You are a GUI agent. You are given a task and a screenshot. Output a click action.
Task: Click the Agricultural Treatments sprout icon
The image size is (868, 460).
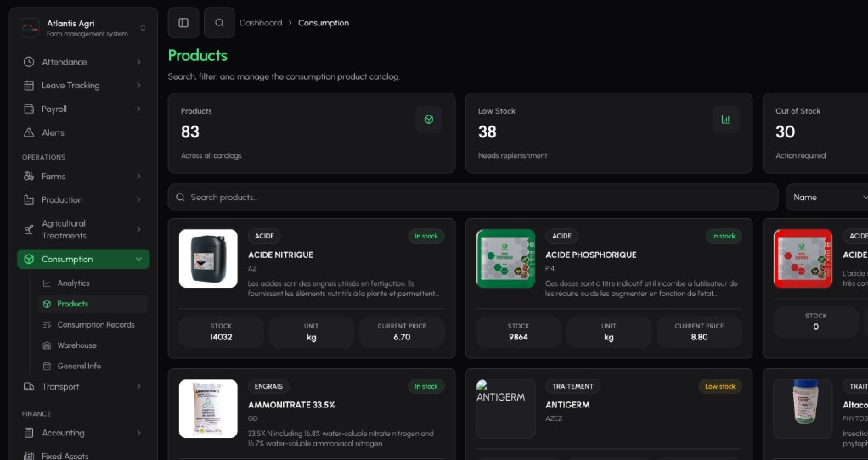[29, 229]
